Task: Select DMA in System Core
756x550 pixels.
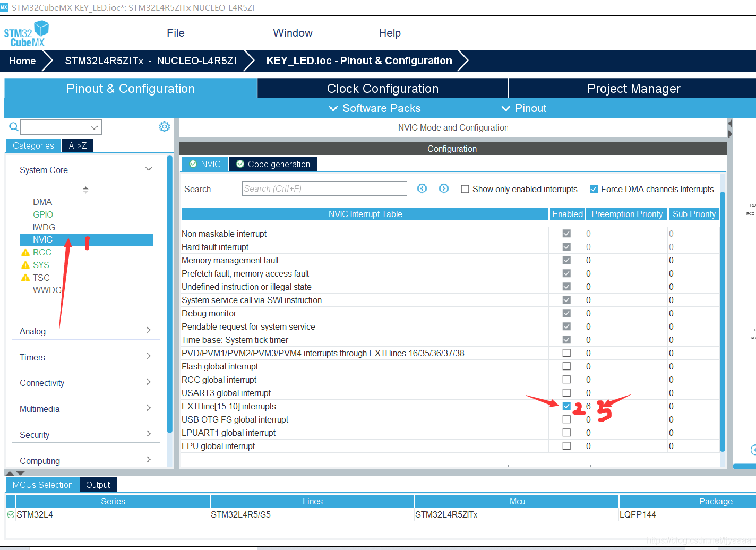Action: (42, 202)
